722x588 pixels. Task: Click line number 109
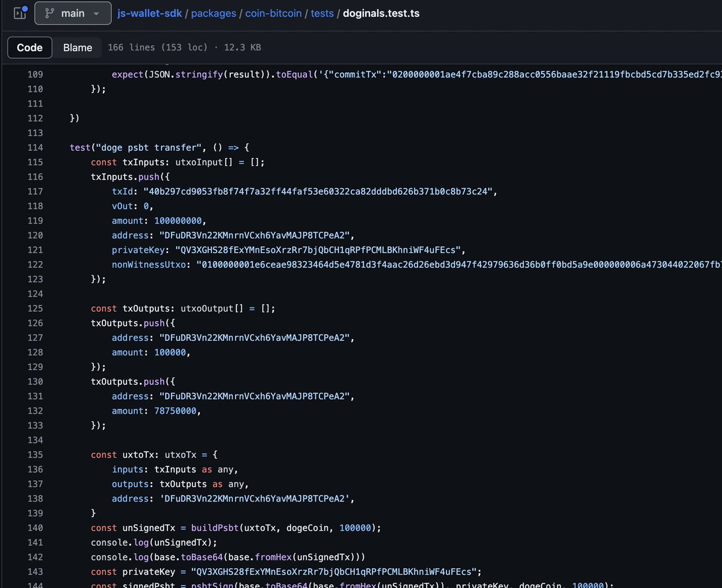pyautogui.click(x=35, y=75)
